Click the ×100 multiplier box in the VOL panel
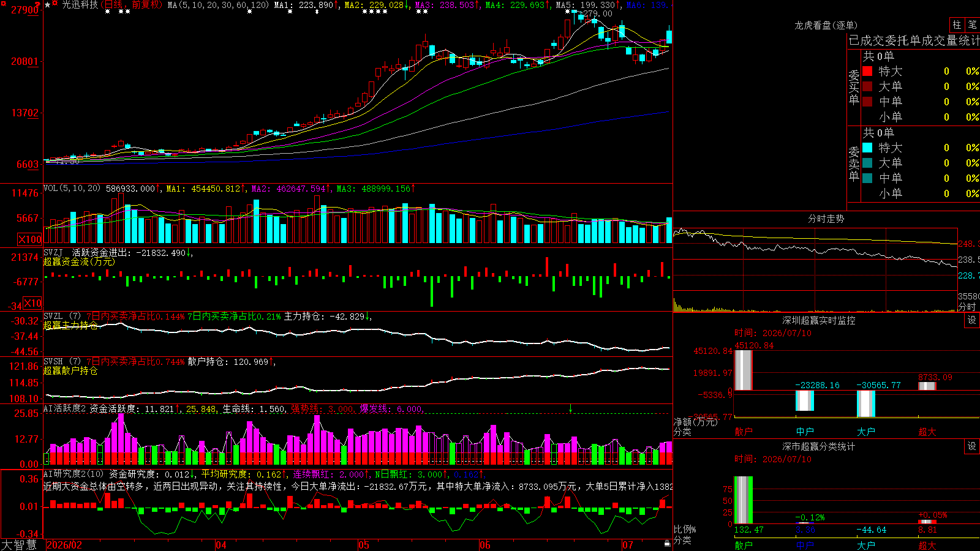The image size is (980, 551). (30, 239)
